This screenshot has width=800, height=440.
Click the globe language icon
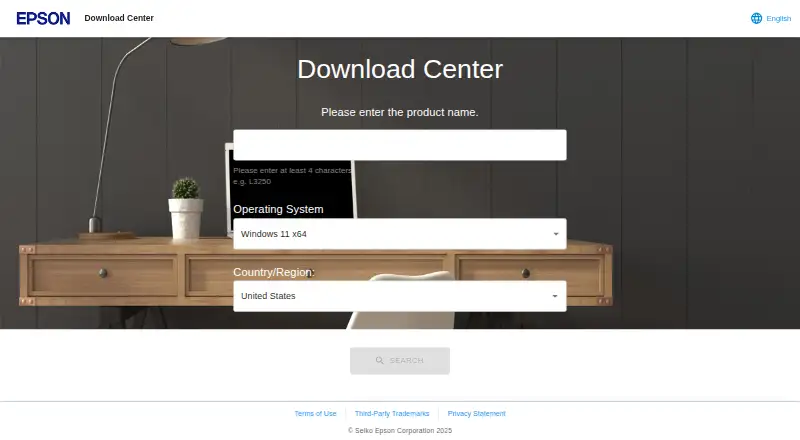pyautogui.click(x=756, y=18)
